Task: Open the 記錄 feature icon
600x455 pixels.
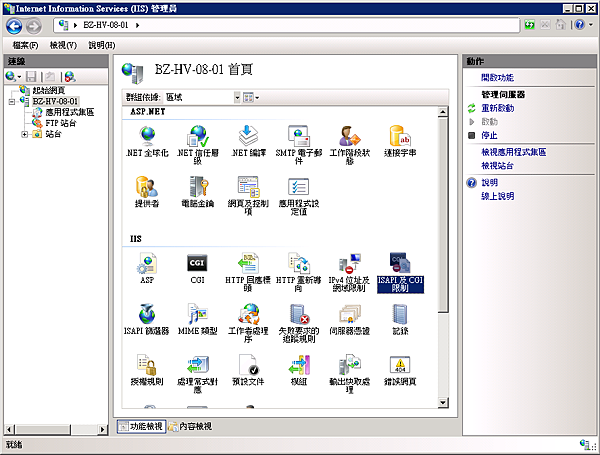Action: pos(400,319)
